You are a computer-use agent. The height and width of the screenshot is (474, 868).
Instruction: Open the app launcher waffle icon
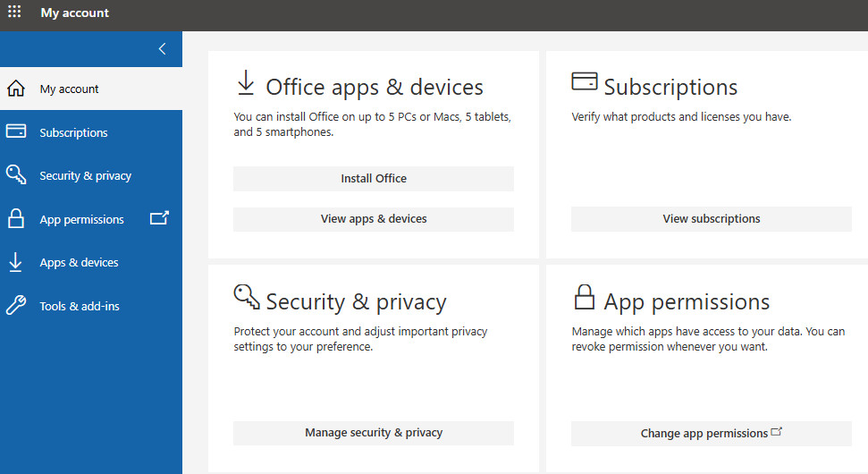14,12
